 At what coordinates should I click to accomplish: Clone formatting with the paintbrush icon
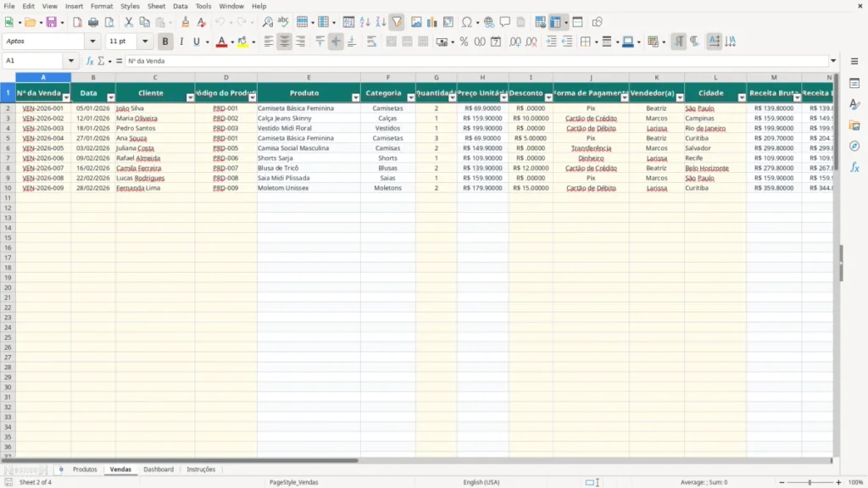coord(186,22)
